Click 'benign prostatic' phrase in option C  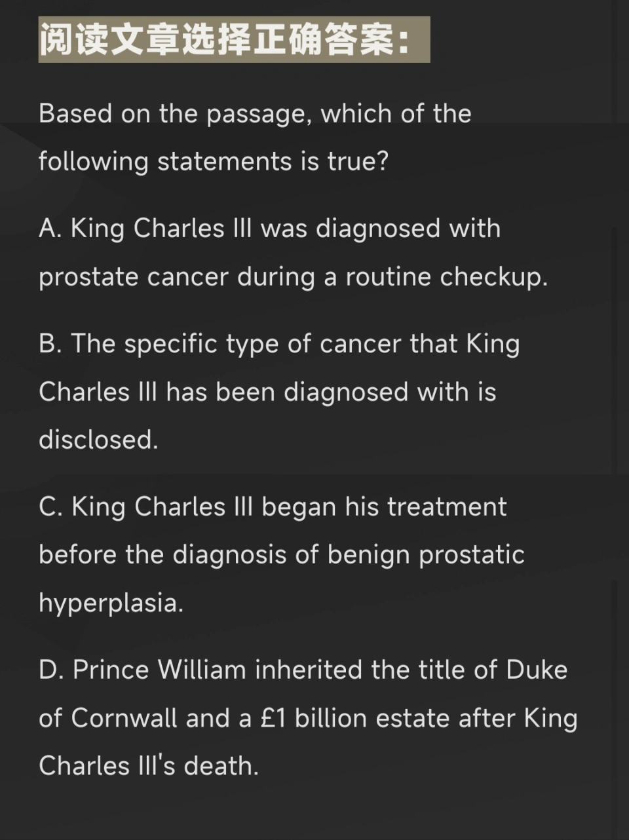click(426, 556)
